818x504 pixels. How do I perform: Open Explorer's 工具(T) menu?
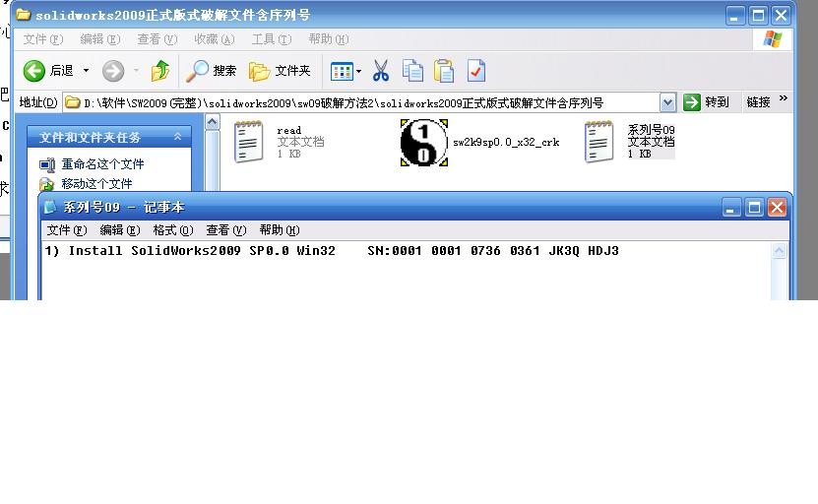(x=272, y=39)
